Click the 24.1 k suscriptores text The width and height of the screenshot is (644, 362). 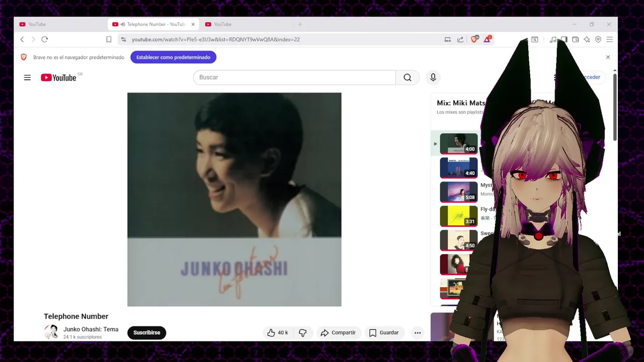pyautogui.click(x=83, y=337)
